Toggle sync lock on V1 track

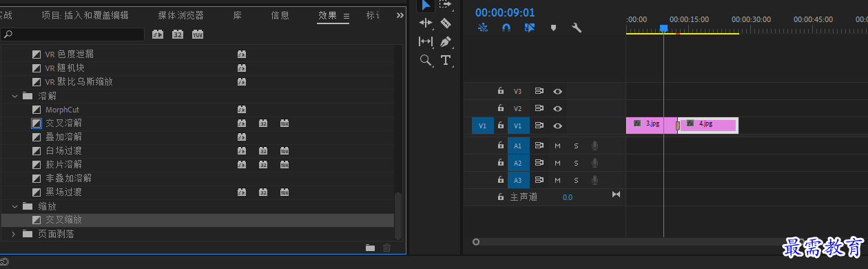(x=539, y=126)
